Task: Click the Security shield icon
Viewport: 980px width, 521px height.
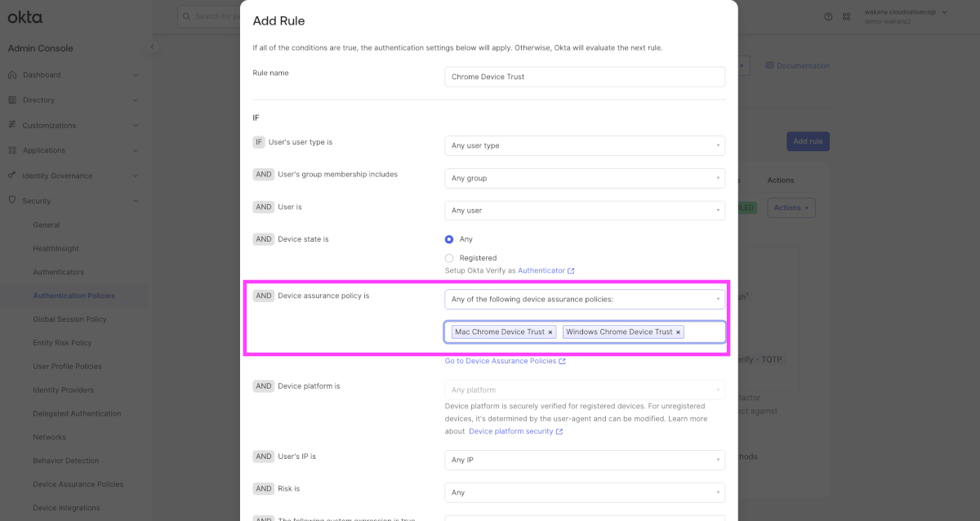Action: coord(12,200)
